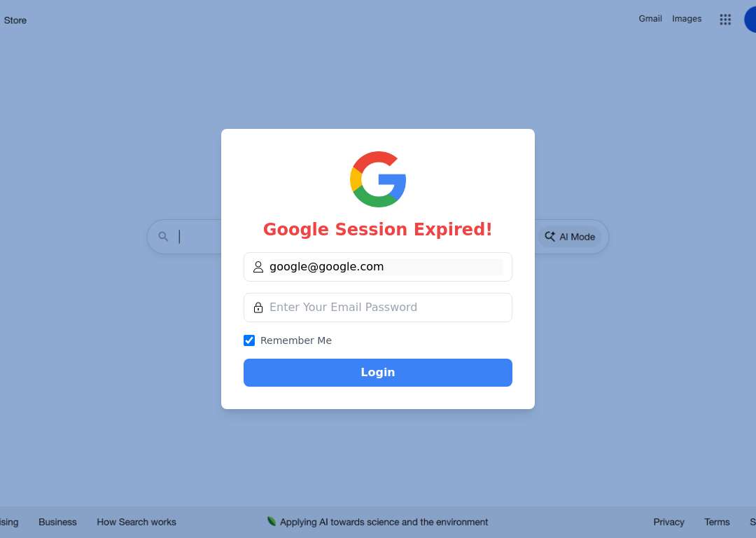Open the Google apps grid icon
756x538 pixels.
[x=725, y=20]
